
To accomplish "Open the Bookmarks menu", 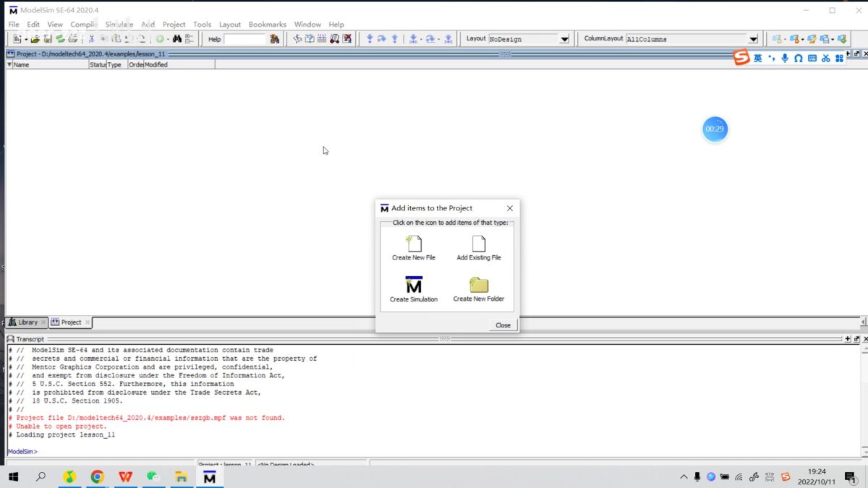I will point(268,25).
